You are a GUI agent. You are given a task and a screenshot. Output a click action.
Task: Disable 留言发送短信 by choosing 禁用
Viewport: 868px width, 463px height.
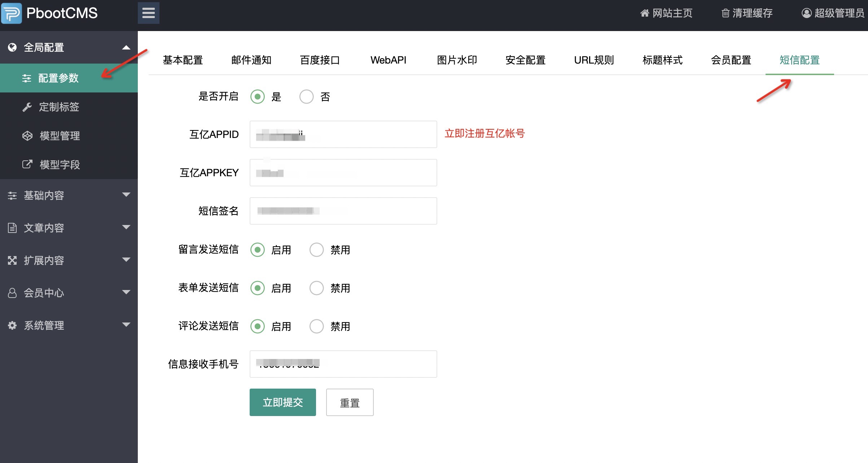click(x=316, y=250)
